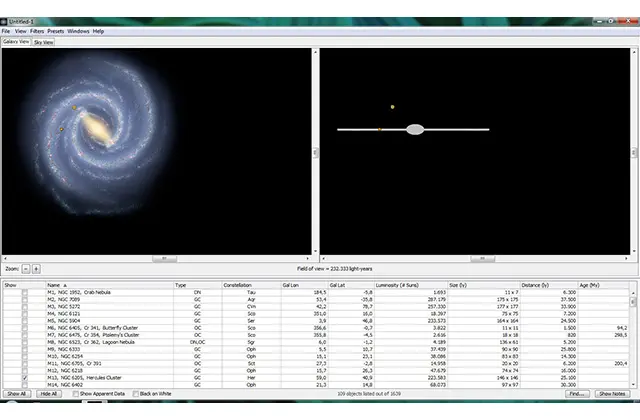
Task: Switch to the Sky View tab
Action: (44, 42)
